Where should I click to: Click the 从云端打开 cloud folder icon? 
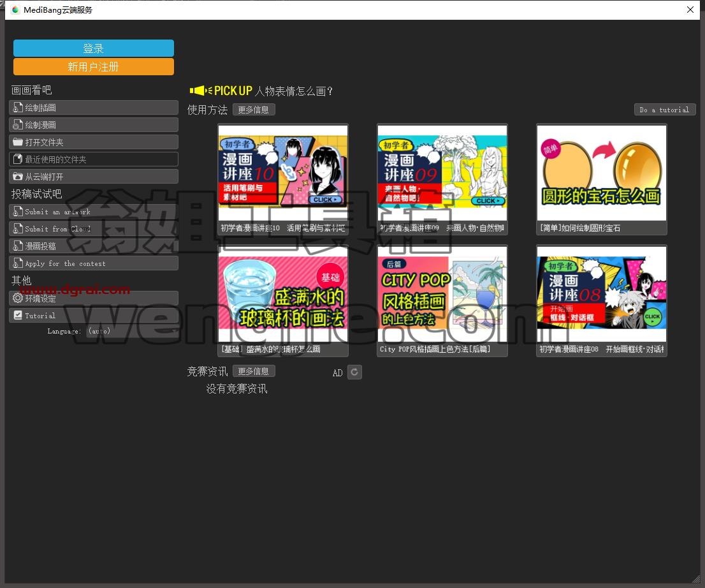click(18, 177)
